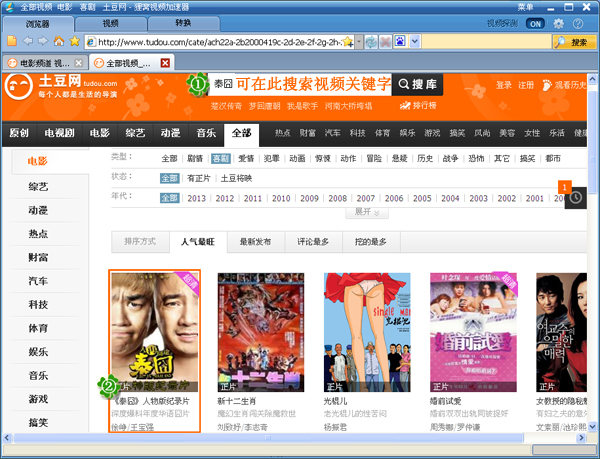The width and height of the screenshot is (600, 459).
Task: Filter genre by 喜剧
Action: point(221,158)
